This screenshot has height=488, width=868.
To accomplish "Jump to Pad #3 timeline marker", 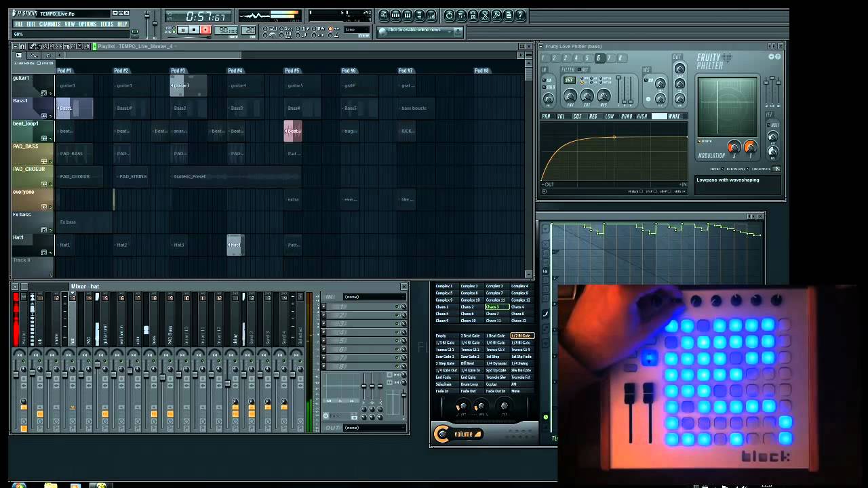I will click(x=178, y=70).
